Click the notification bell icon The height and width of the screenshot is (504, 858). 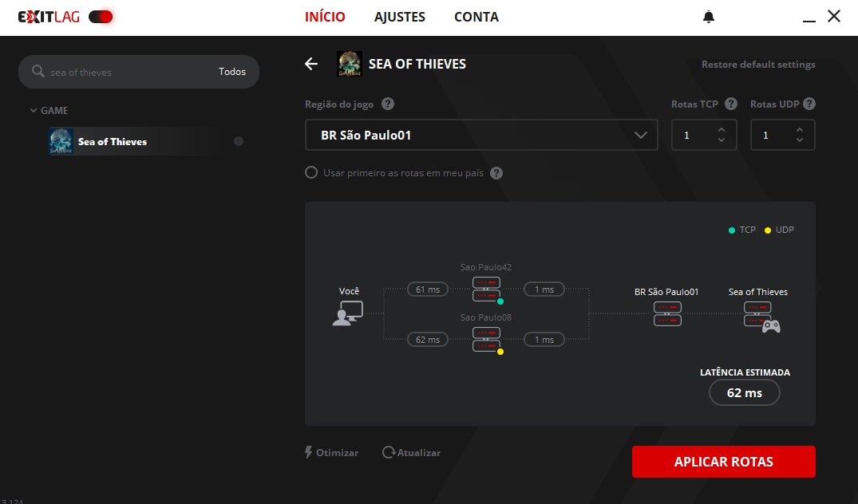click(x=709, y=17)
